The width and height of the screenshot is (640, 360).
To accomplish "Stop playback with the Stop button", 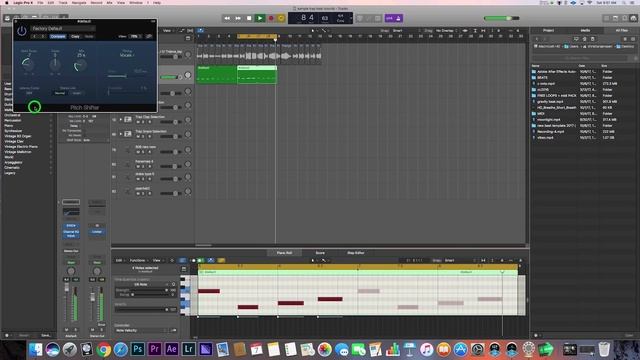I will coord(249,18).
